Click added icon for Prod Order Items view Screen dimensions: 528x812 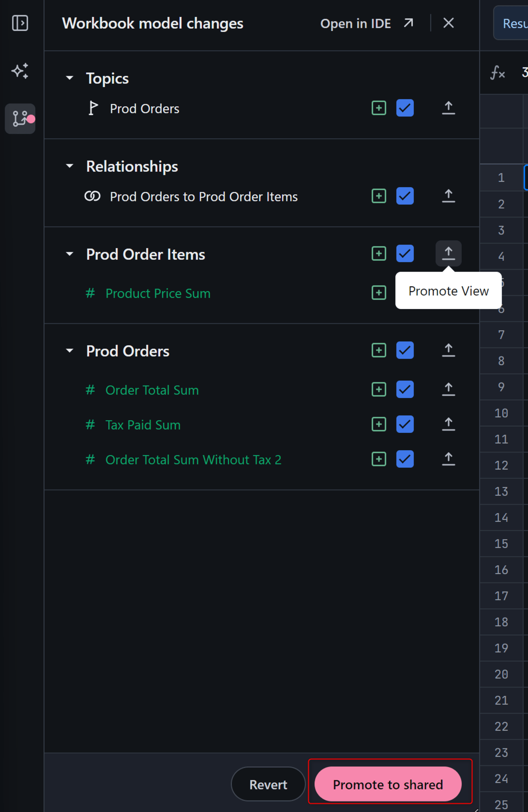[x=379, y=254]
